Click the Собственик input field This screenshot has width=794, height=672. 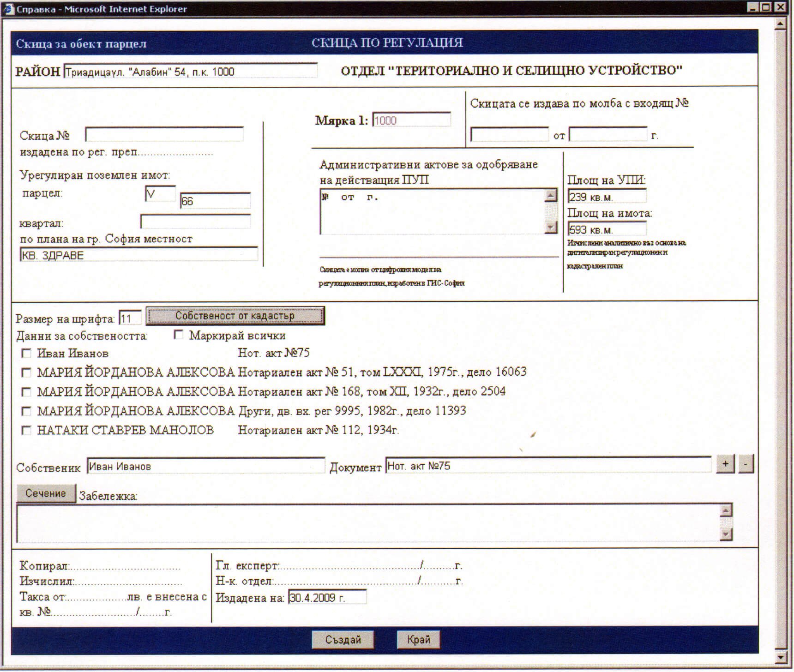point(206,465)
